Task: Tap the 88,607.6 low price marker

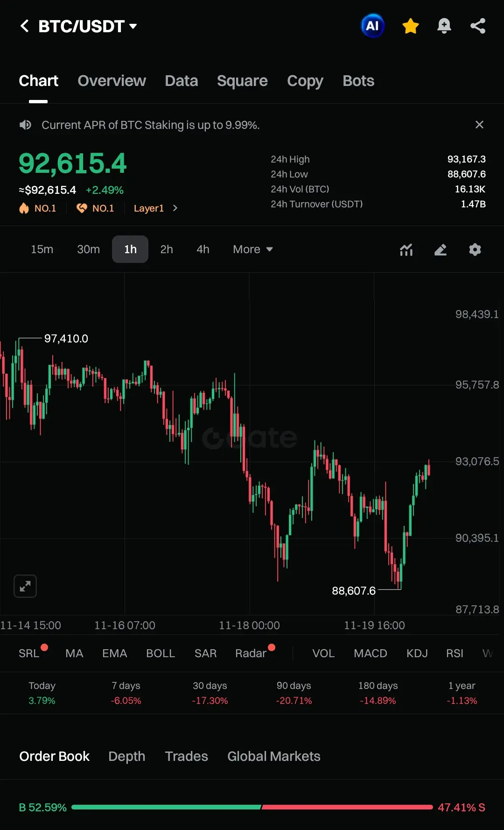Action: [354, 591]
